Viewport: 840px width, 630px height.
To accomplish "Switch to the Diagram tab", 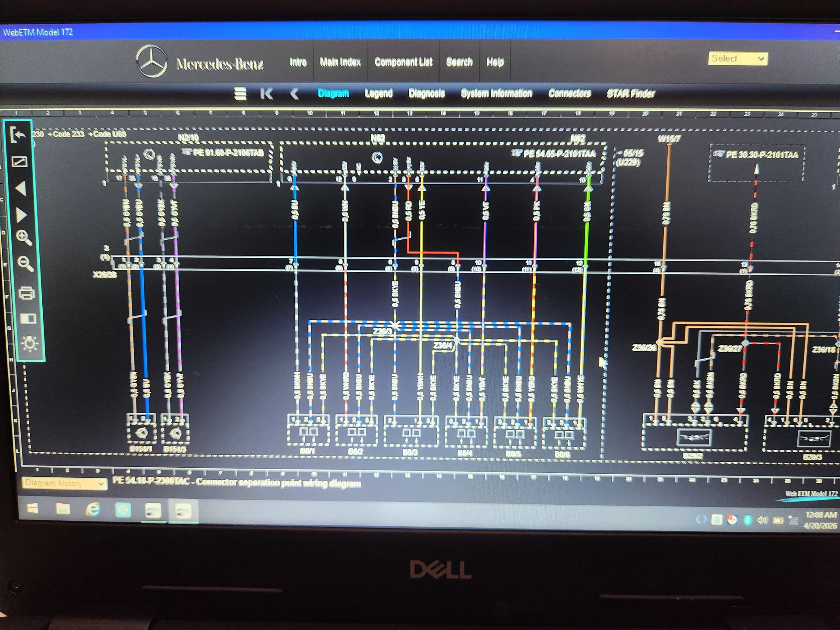I will coord(333,93).
